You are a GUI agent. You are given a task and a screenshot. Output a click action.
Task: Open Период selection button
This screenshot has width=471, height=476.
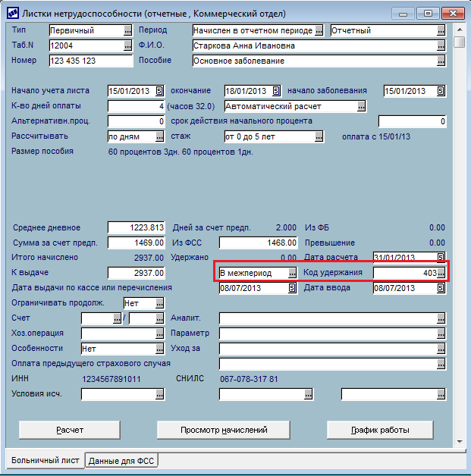coord(319,30)
